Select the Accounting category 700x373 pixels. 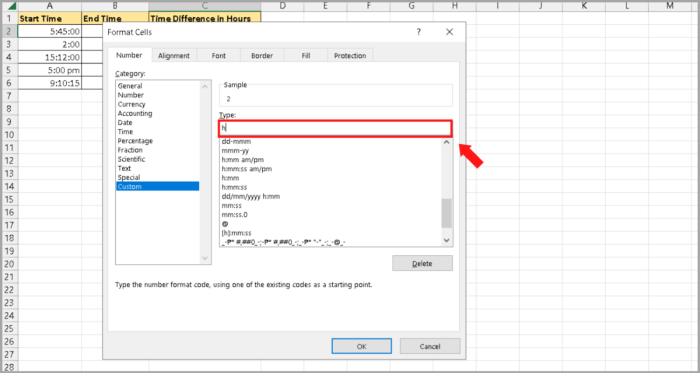coord(157,113)
